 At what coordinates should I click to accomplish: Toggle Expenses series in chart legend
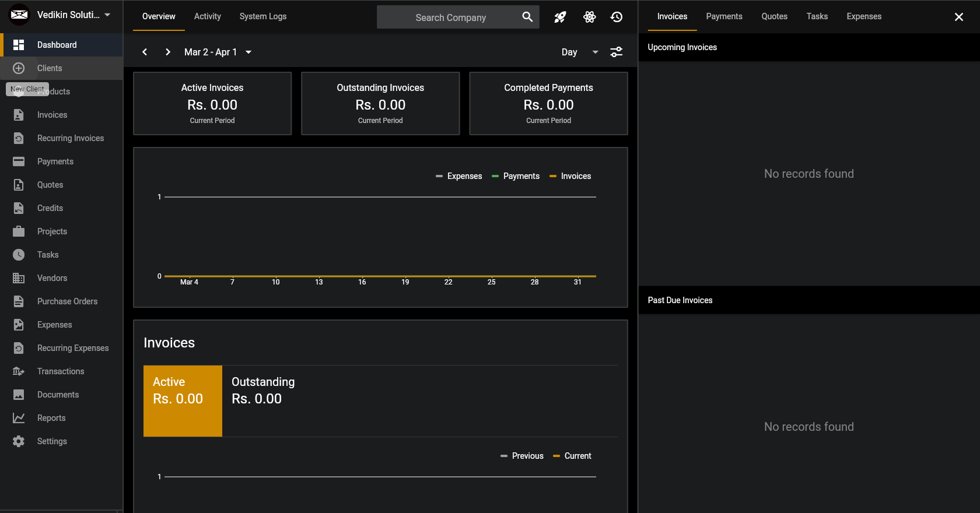click(459, 176)
